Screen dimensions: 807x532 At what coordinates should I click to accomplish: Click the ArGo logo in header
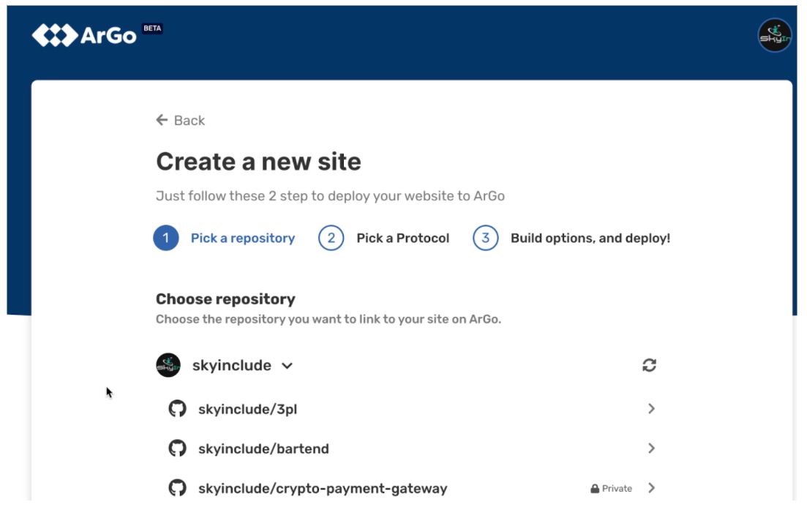84,35
